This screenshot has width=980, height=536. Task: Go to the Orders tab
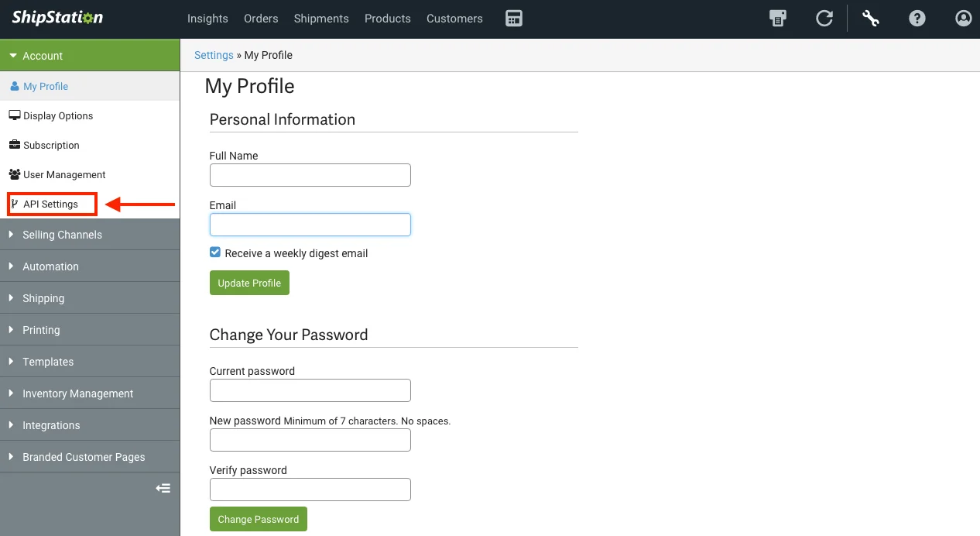tap(261, 19)
